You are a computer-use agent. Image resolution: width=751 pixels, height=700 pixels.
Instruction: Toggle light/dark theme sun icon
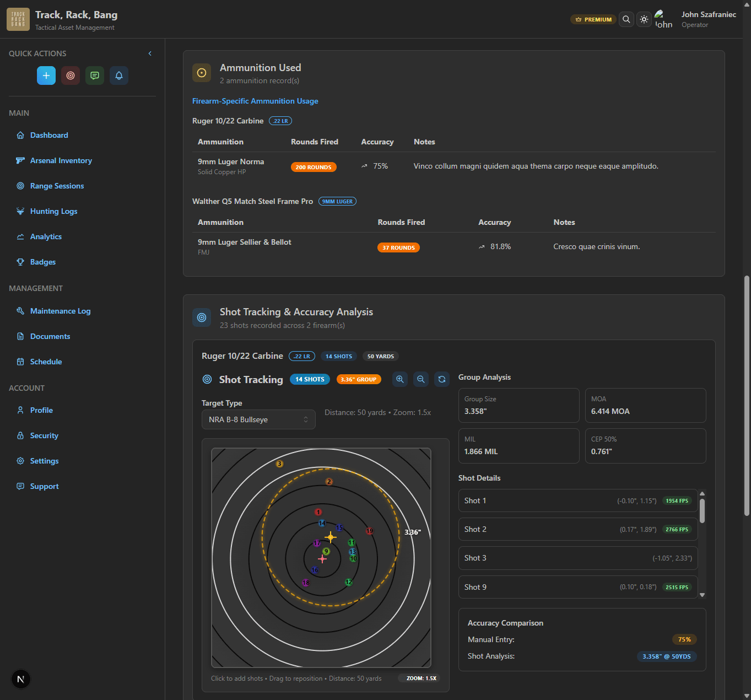click(644, 19)
